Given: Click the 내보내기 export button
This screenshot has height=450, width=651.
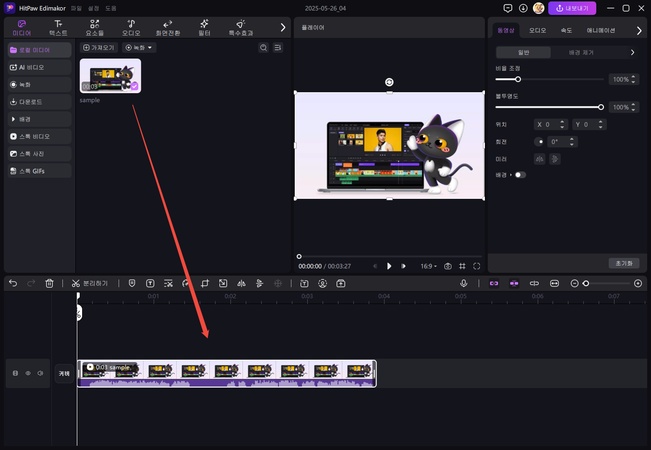Looking at the screenshot, I should [x=573, y=8].
